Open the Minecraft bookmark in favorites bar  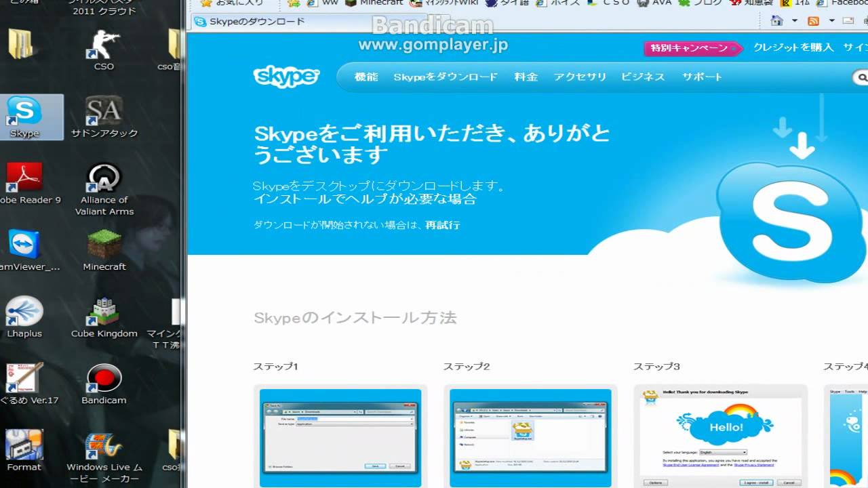point(374,3)
